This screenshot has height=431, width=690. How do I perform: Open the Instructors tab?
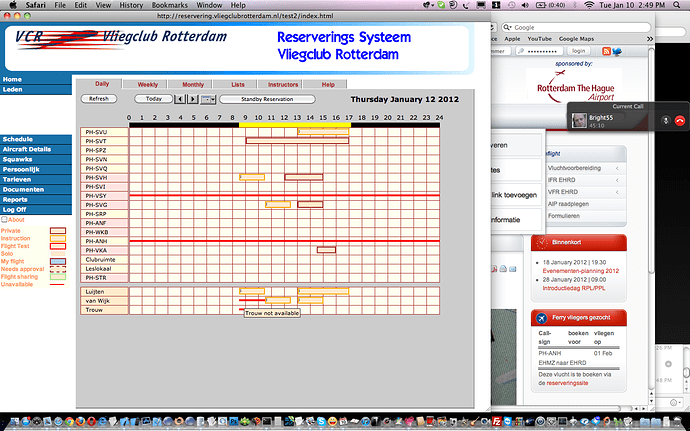coord(283,84)
